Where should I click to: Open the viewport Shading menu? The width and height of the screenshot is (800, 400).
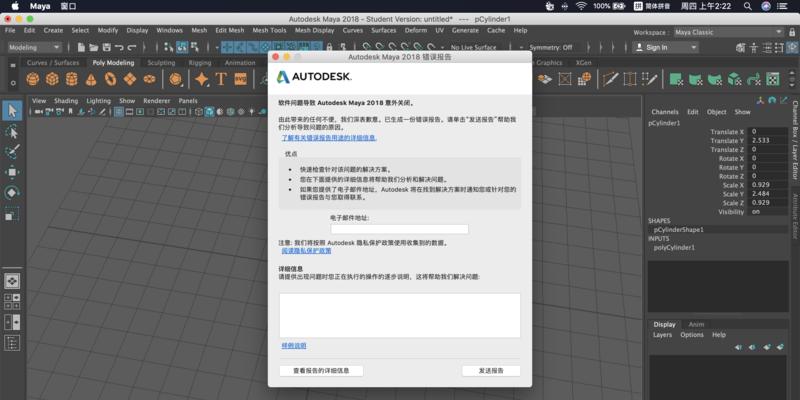click(x=66, y=101)
